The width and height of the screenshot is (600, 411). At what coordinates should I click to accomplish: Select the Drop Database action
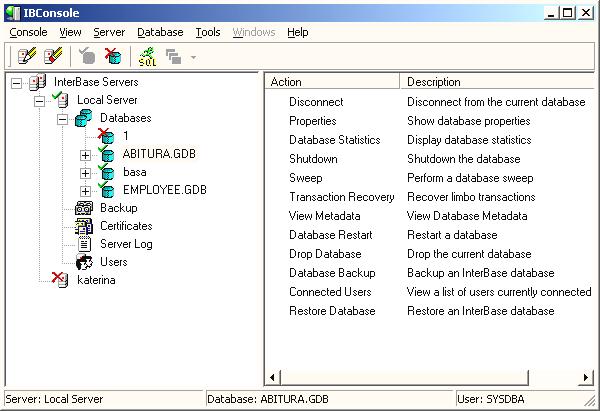325,254
